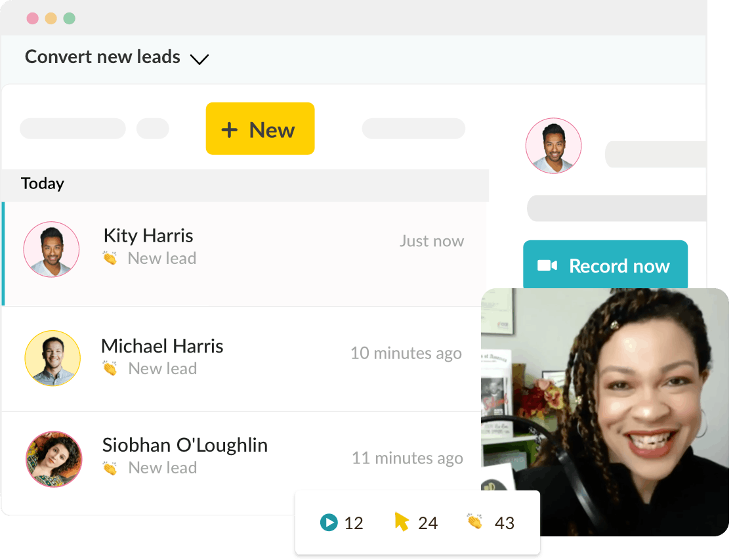Click the Record now button
The image size is (733, 560).
pos(606,265)
